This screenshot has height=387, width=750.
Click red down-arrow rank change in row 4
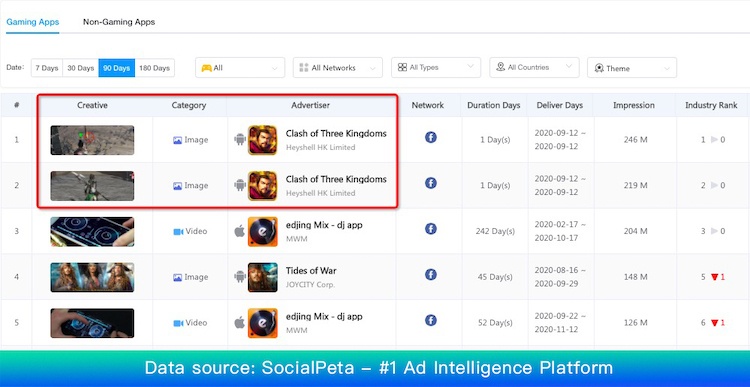pos(715,277)
